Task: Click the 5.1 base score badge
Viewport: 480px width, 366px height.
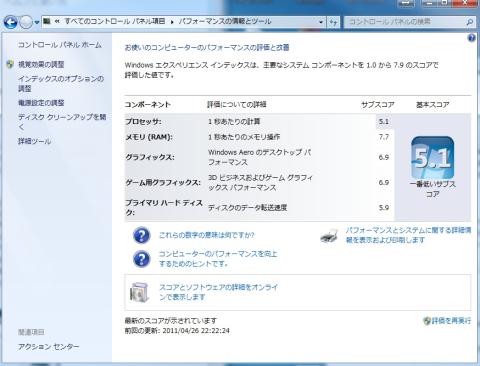Action: click(x=433, y=158)
